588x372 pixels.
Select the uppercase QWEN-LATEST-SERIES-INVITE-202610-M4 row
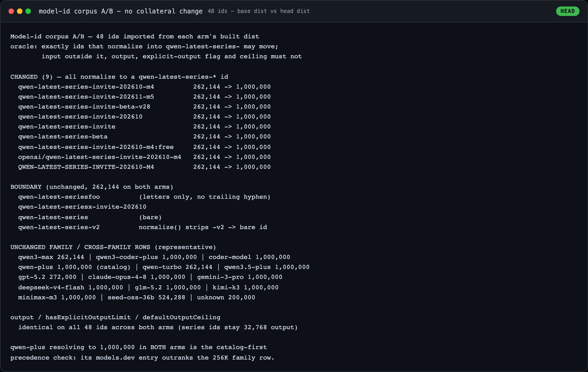[x=144, y=167]
